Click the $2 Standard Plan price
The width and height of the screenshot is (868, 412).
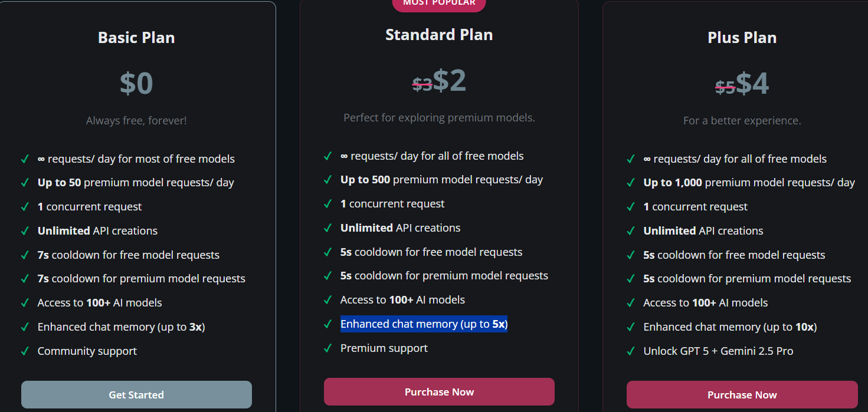[x=450, y=81]
